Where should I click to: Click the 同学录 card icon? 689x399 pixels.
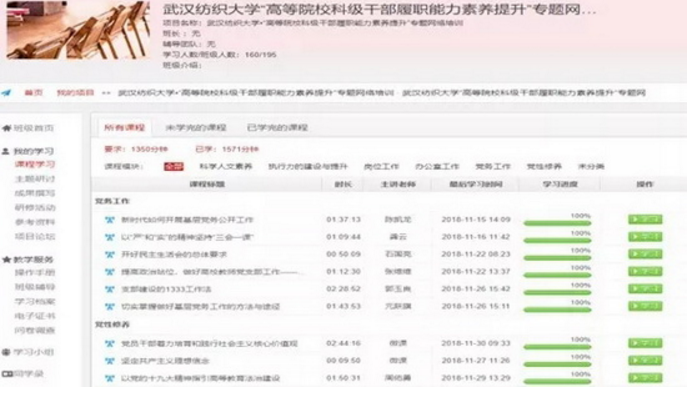coord(7,374)
